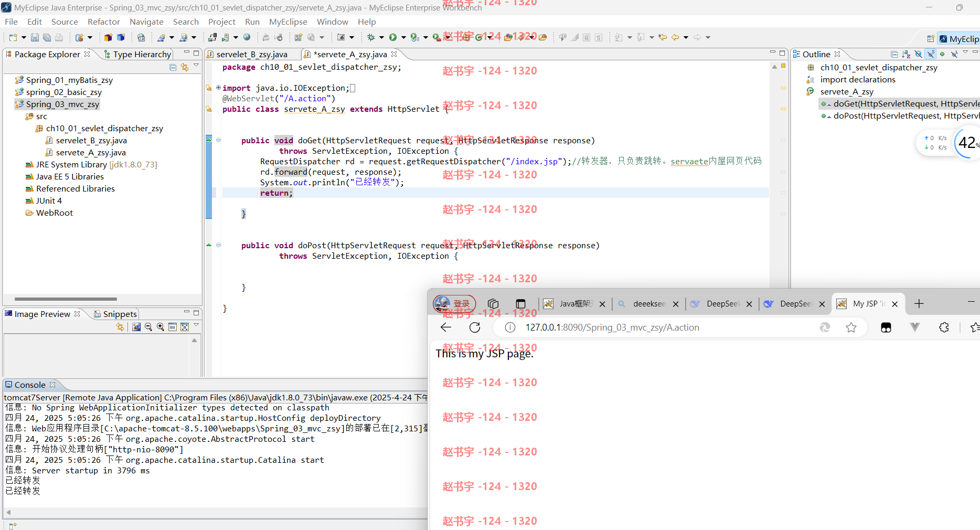Click Fit to window icon in Image Preview

(x=185, y=327)
